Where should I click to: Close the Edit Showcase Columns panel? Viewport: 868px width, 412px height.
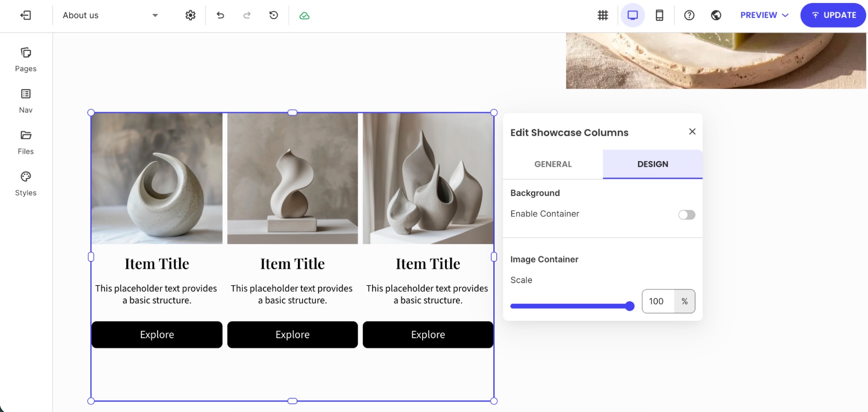point(692,132)
